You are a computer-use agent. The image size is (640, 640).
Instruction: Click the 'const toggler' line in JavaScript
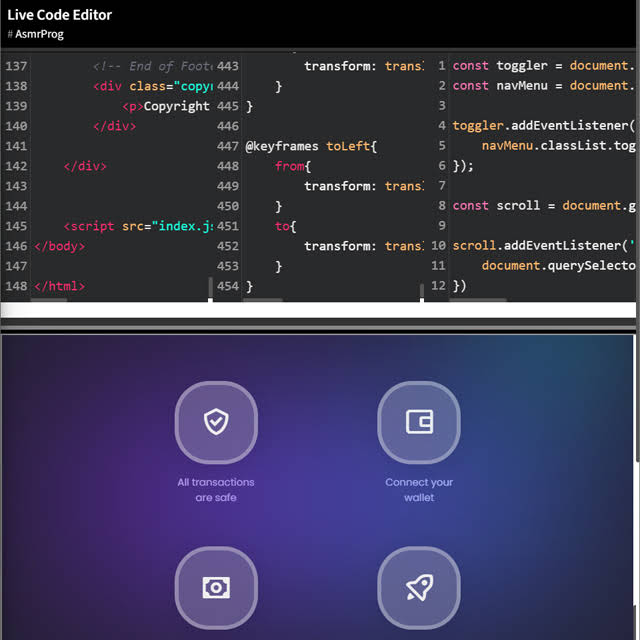[x=540, y=66]
